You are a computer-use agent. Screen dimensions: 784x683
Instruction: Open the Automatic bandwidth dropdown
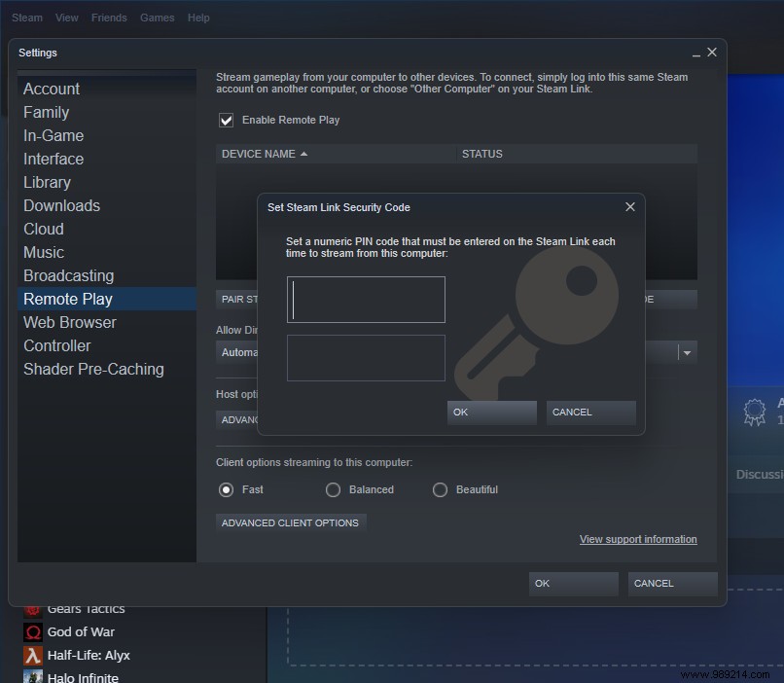click(x=687, y=352)
